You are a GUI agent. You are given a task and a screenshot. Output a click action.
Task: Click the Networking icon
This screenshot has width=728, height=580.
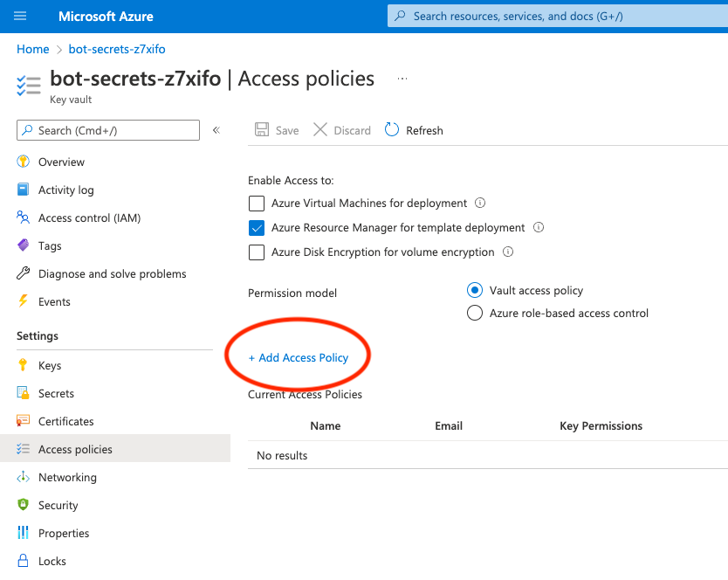(x=23, y=477)
